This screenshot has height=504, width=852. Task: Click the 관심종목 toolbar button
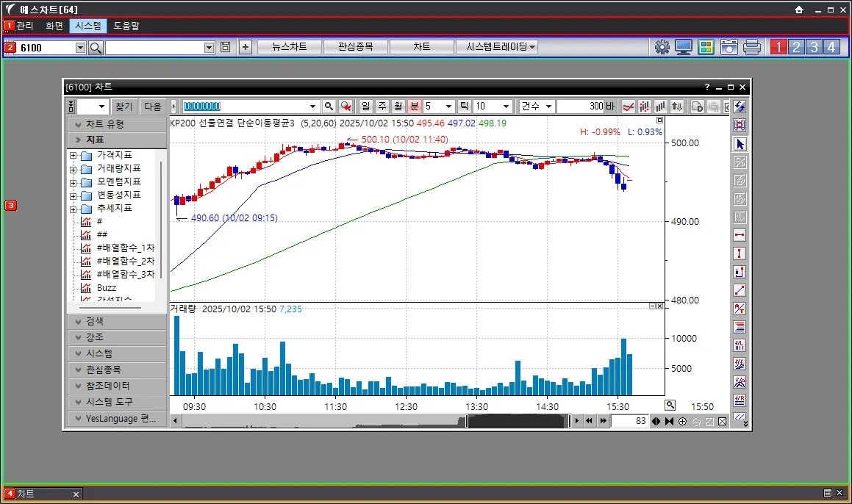click(355, 47)
